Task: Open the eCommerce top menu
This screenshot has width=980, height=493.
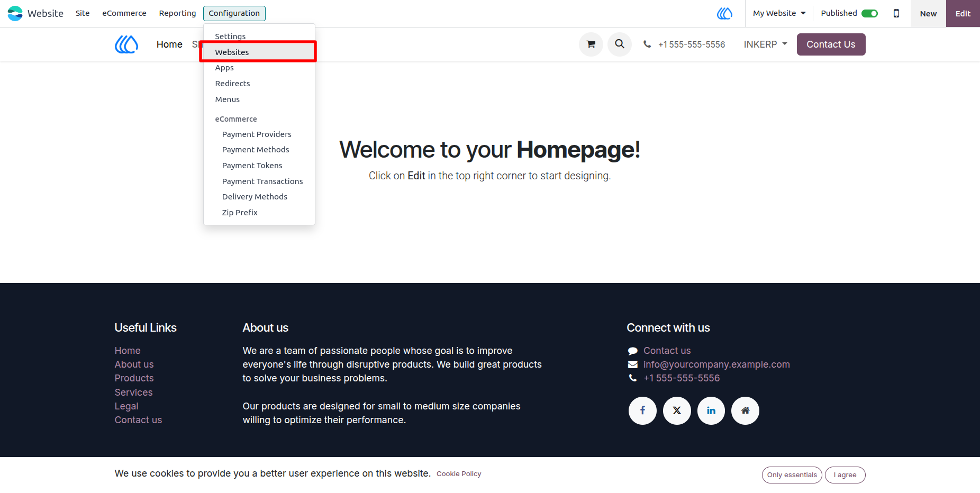Action: click(x=124, y=13)
